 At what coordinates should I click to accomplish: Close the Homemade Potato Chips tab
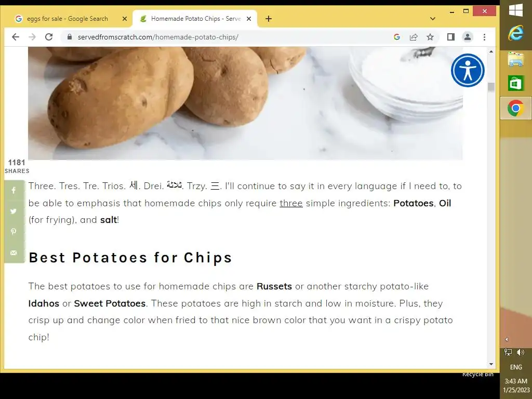249,19
